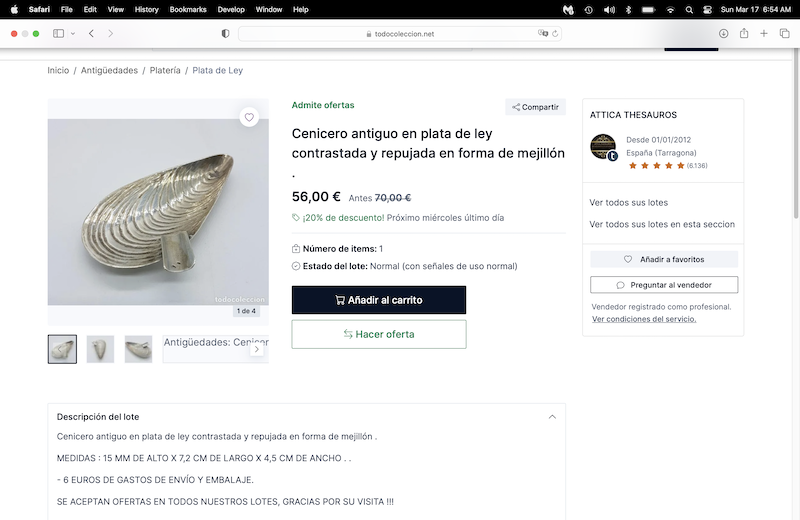
Task: Open new tab with plus icon
Action: tap(764, 33)
